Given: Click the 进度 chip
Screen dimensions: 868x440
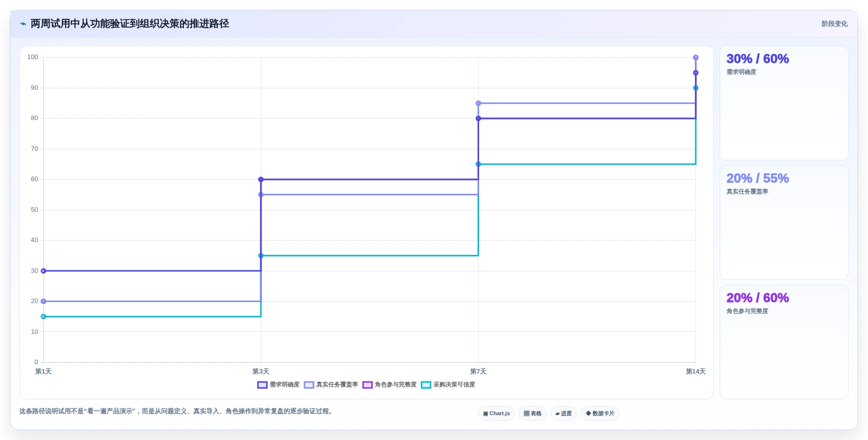Looking at the screenshot, I should click(x=563, y=413).
